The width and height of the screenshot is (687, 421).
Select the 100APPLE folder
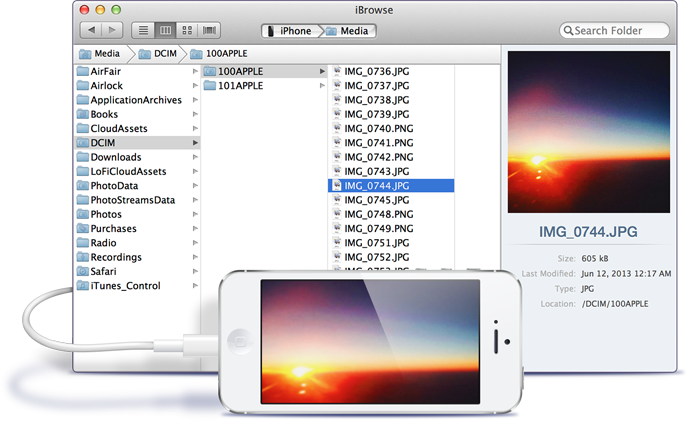point(264,71)
